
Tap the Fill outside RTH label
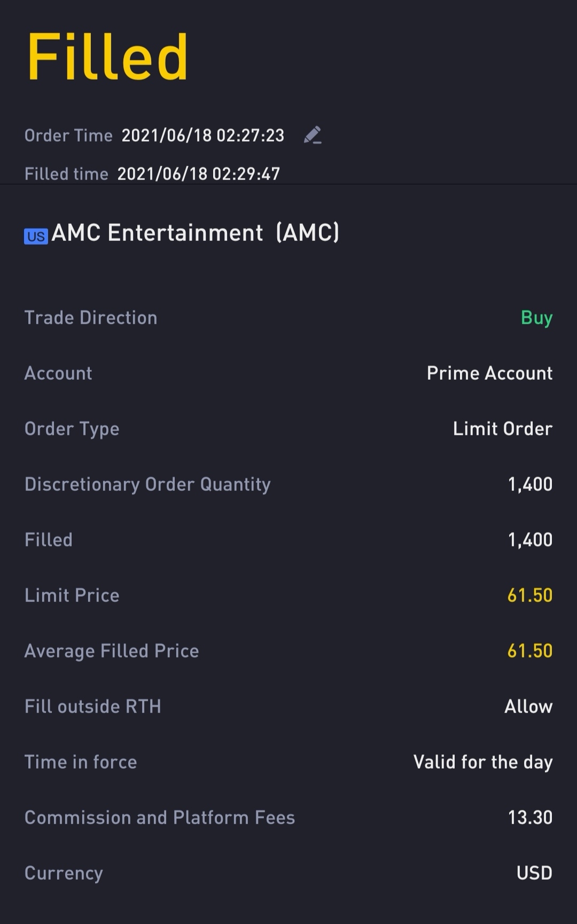(93, 707)
